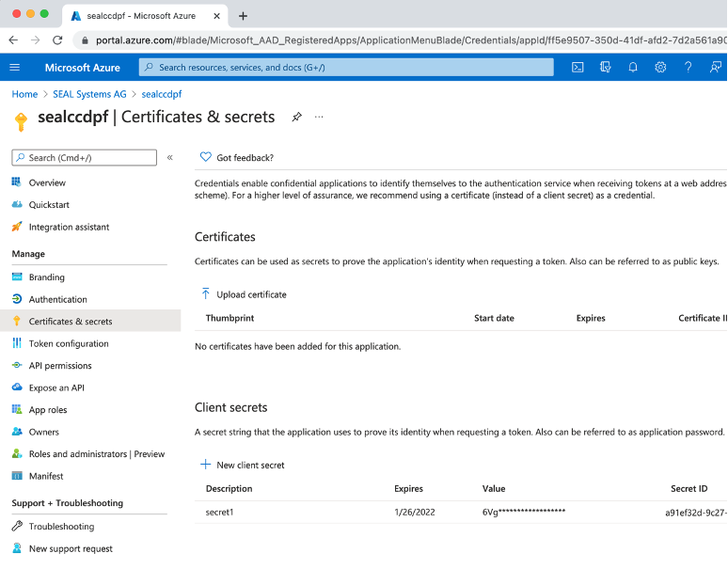The height and width of the screenshot is (585, 728).
Task: Select the secret1 description cell
Action: pyautogui.click(x=219, y=513)
